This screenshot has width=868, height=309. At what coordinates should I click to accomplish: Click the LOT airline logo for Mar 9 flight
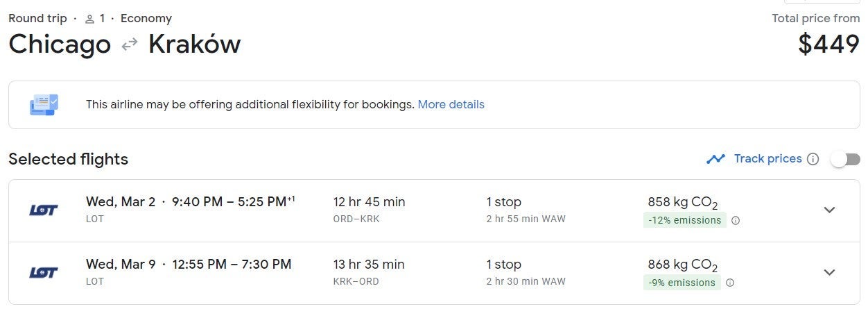pos(44,272)
